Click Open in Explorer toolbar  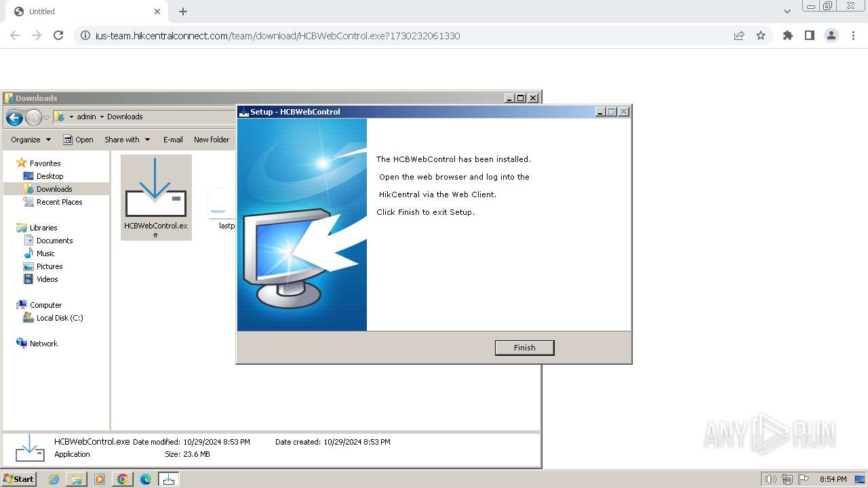(79, 140)
